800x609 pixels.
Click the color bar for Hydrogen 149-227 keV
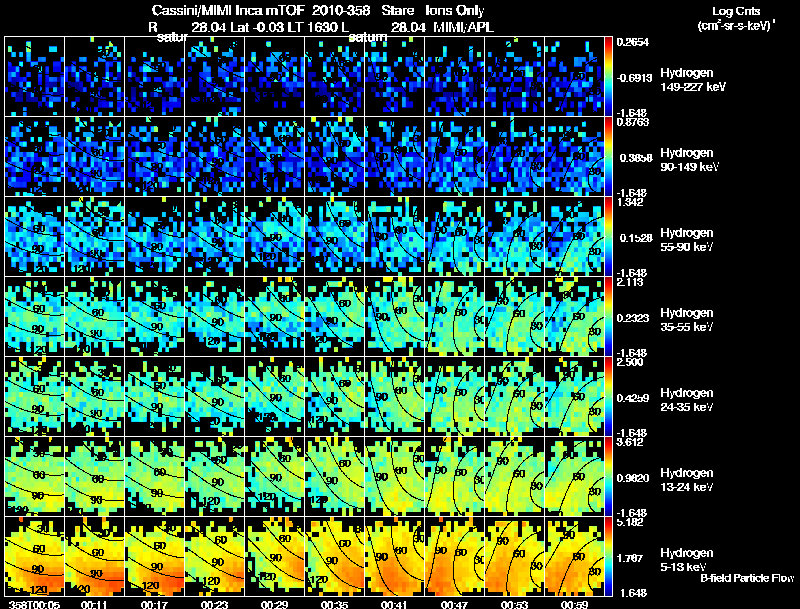(x=608, y=77)
